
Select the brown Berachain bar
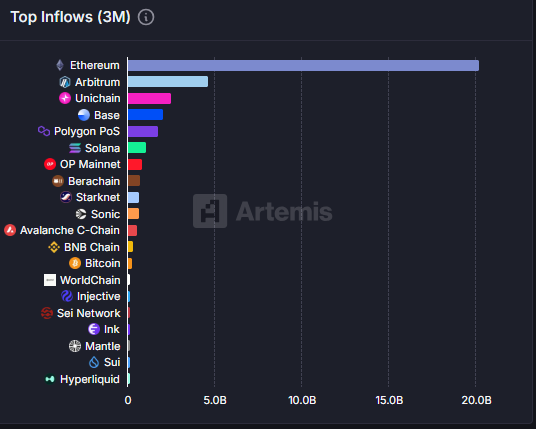click(134, 181)
